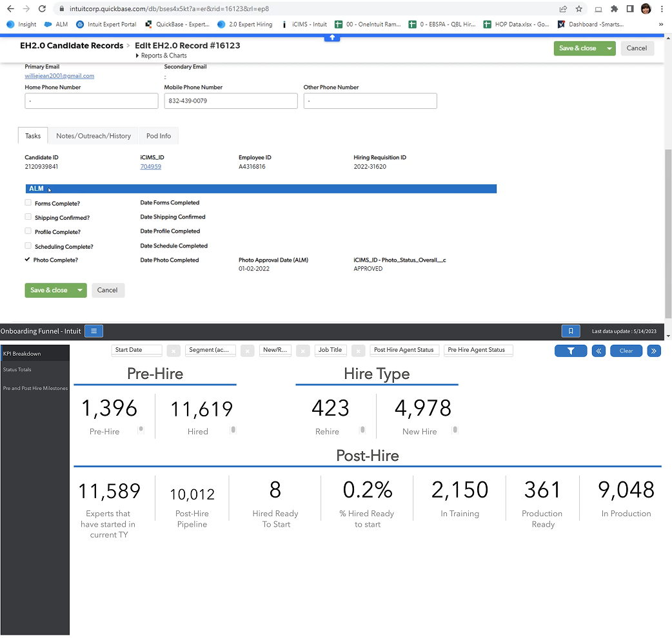Open Chrome side panel icon
The height and width of the screenshot is (638, 672).
pyautogui.click(x=630, y=8)
